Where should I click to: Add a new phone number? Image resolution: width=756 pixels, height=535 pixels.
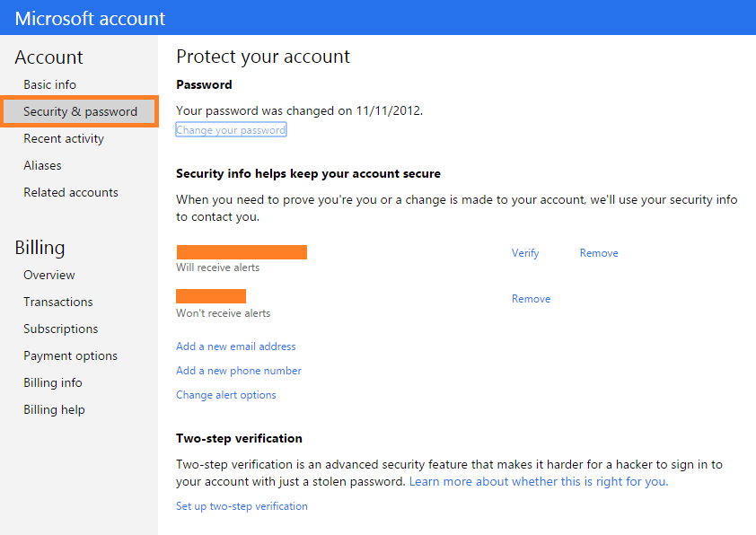[x=239, y=371]
